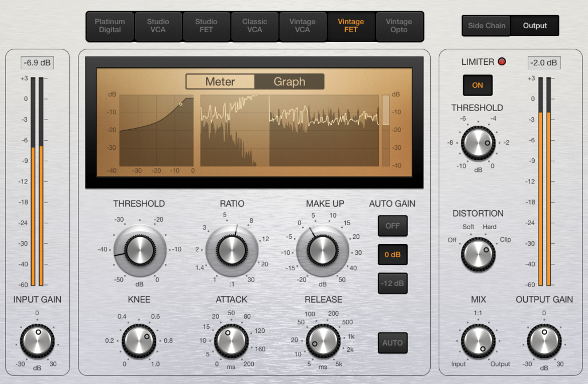The width and height of the screenshot is (588, 384).
Task: Select the Platinum Digital compressor model
Action: 110,26
